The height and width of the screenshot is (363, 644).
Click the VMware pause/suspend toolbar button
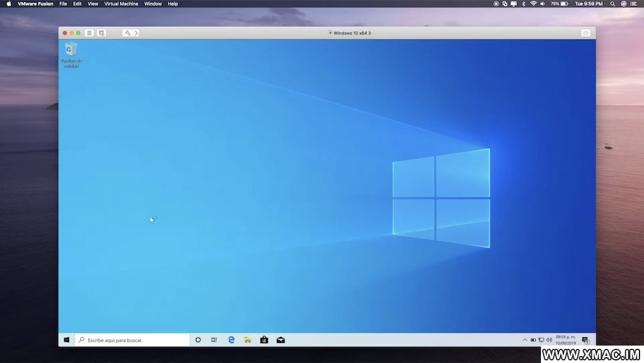(89, 33)
